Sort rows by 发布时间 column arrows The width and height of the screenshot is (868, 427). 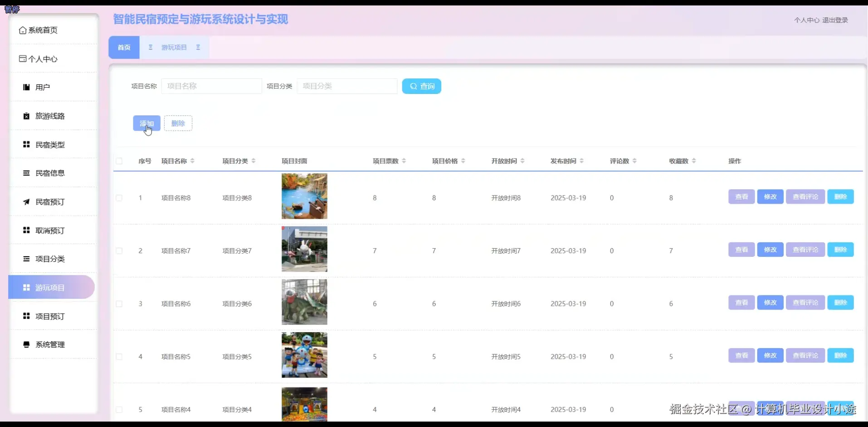pos(583,160)
